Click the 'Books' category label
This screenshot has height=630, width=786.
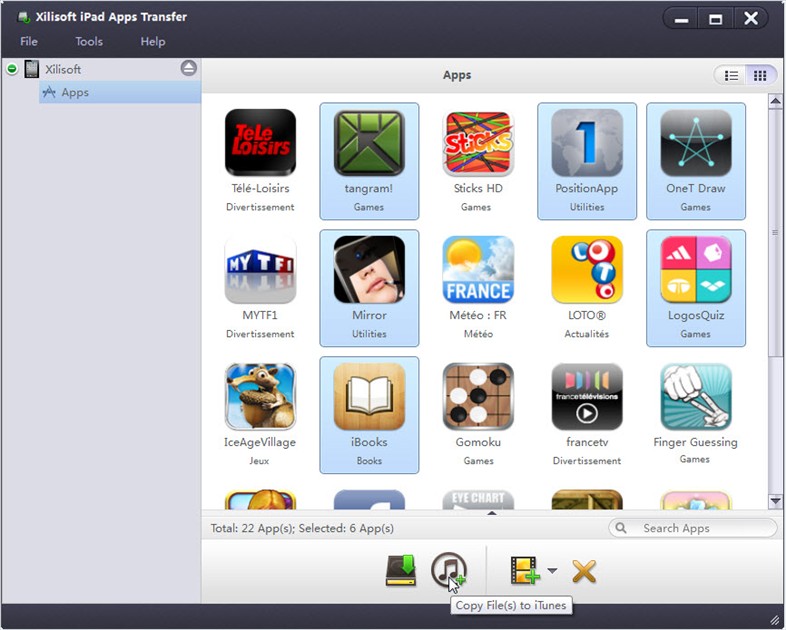(x=369, y=461)
